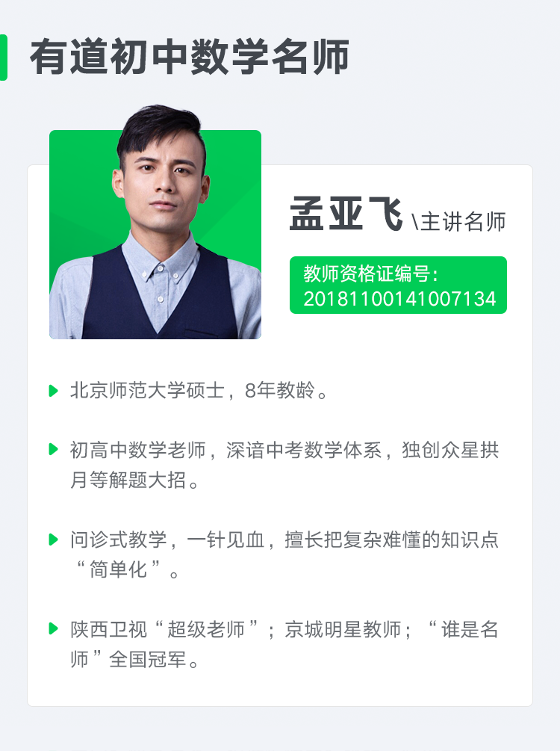Click the certificate number 20181100141007134
Viewport: 560px width, 751px height.
[x=399, y=299]
